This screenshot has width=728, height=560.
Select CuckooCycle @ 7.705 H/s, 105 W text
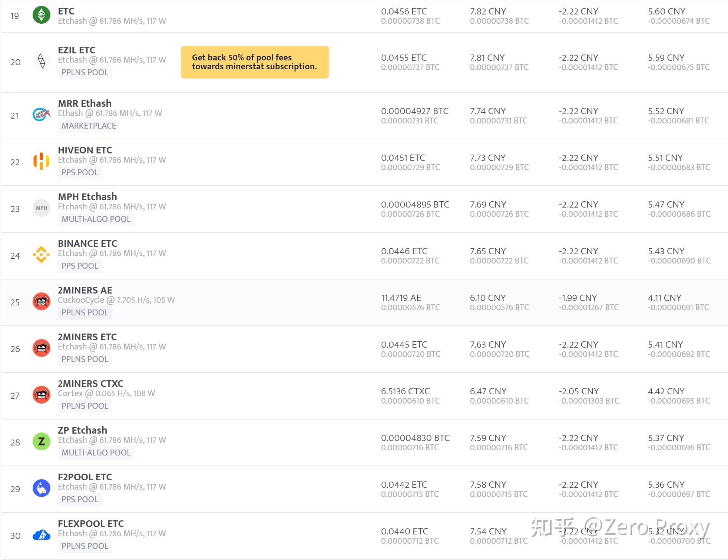tap(116, 300)
